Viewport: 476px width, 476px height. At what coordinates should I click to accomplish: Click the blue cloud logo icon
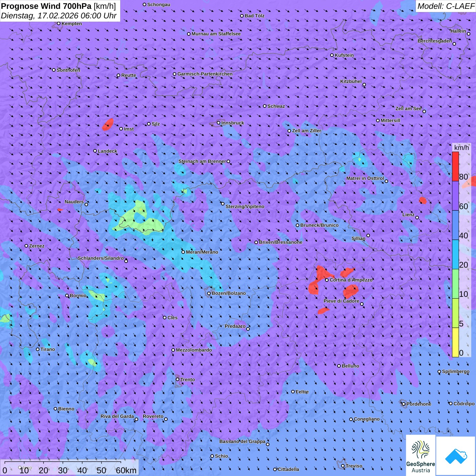(x=456, y=456)
